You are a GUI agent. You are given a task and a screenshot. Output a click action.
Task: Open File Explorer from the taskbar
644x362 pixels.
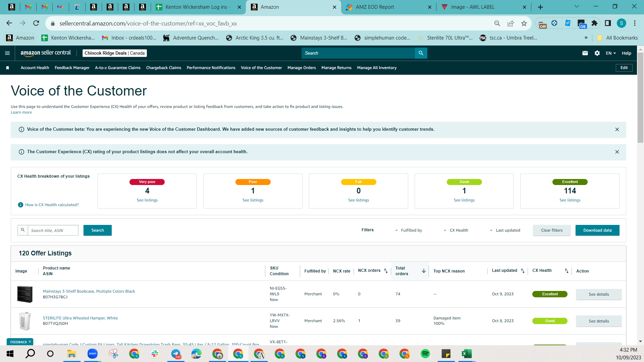[x=71, y=354]
